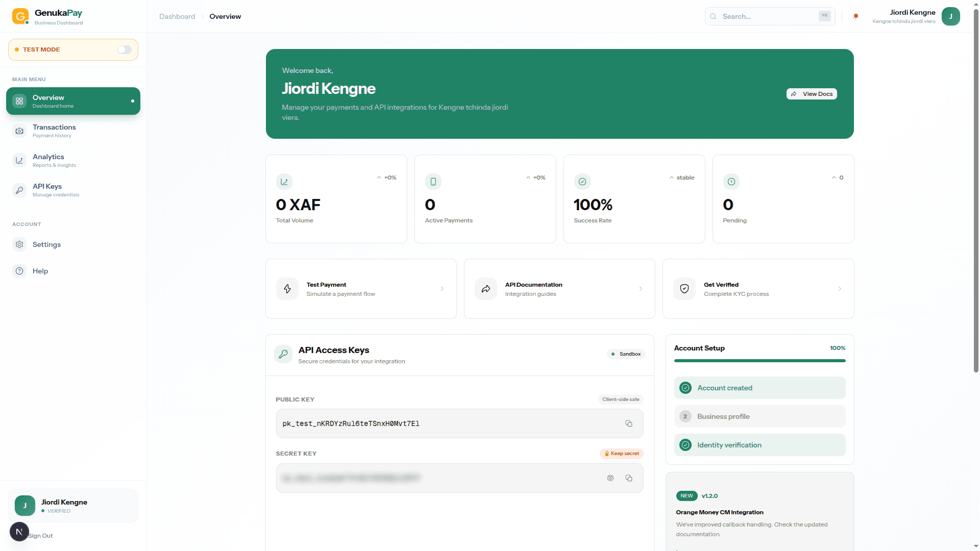Click the API Access Keys key icon
The height and width of the screenshot is (551, 980).
[283, 354]
